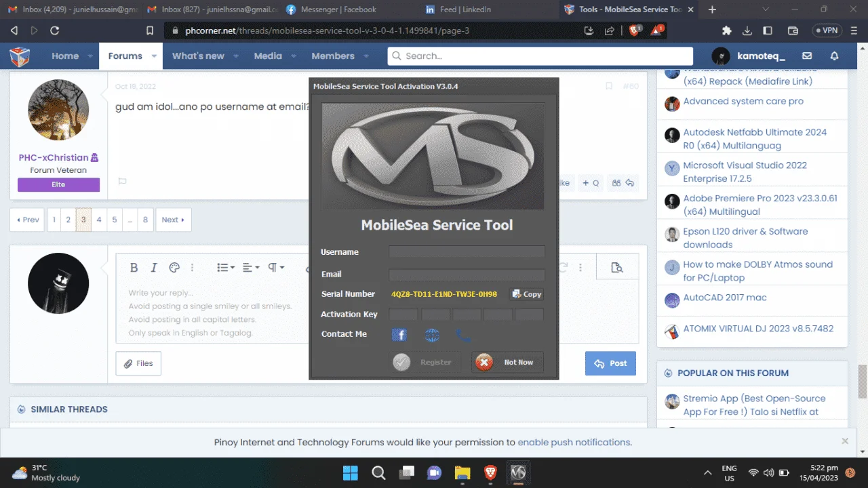Screen dimensions: 868x488
Task: Click the quote reply button on the post
Action: click(623, 183)
